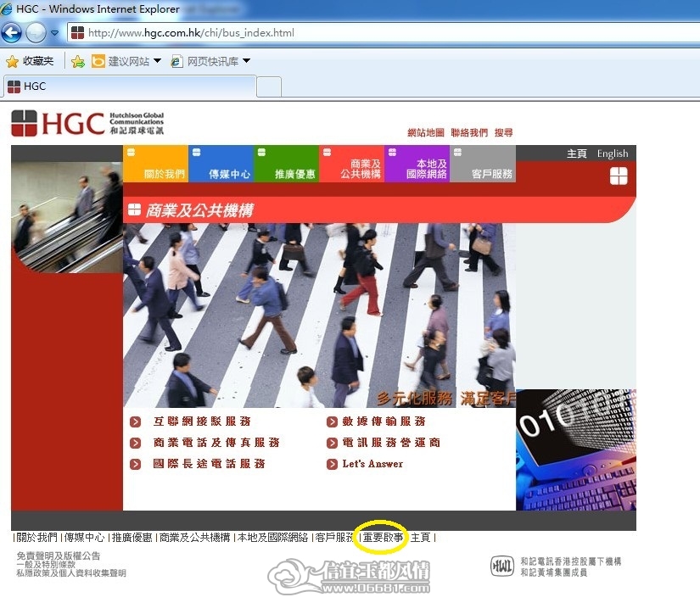700x603 pixels.
Task: Select the HGC browser tab
Action: [131, 87]
